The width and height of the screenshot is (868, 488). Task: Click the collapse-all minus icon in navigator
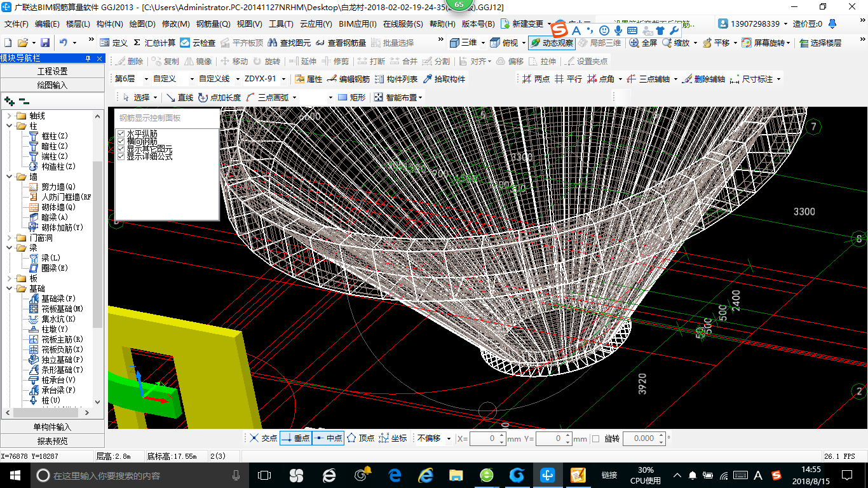point(24,100)
